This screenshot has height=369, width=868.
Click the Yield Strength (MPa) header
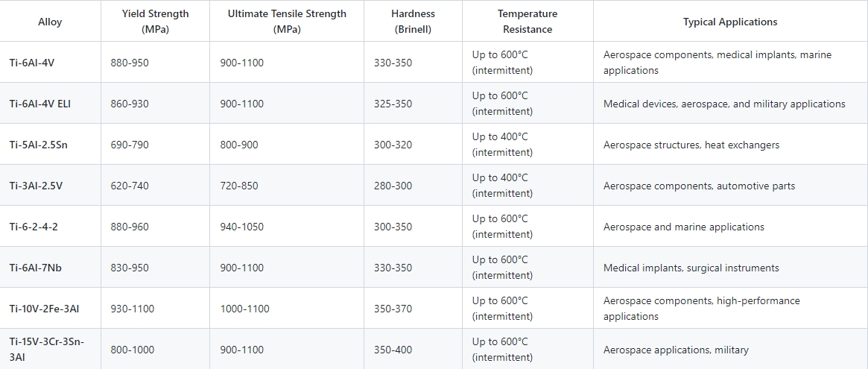pos(155,22)
